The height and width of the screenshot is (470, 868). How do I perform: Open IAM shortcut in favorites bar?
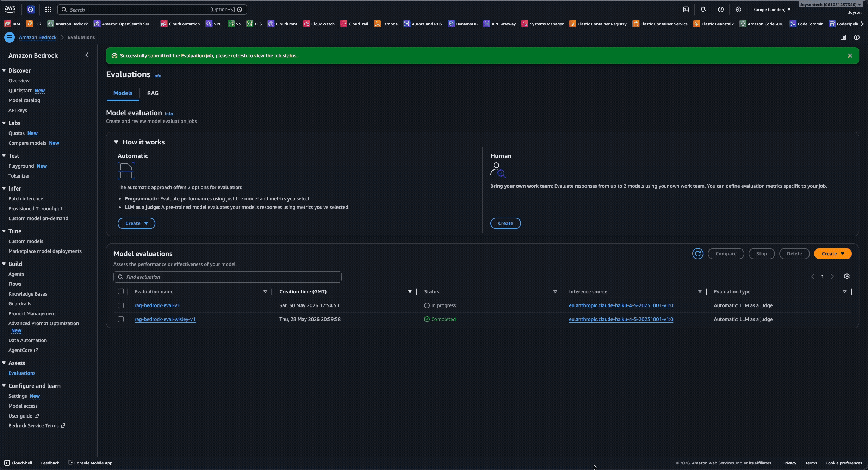[12, 24]
